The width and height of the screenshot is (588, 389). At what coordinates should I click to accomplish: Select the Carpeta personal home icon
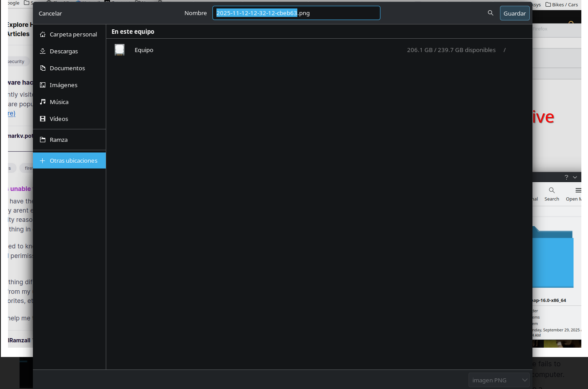[x=43, y=34]
